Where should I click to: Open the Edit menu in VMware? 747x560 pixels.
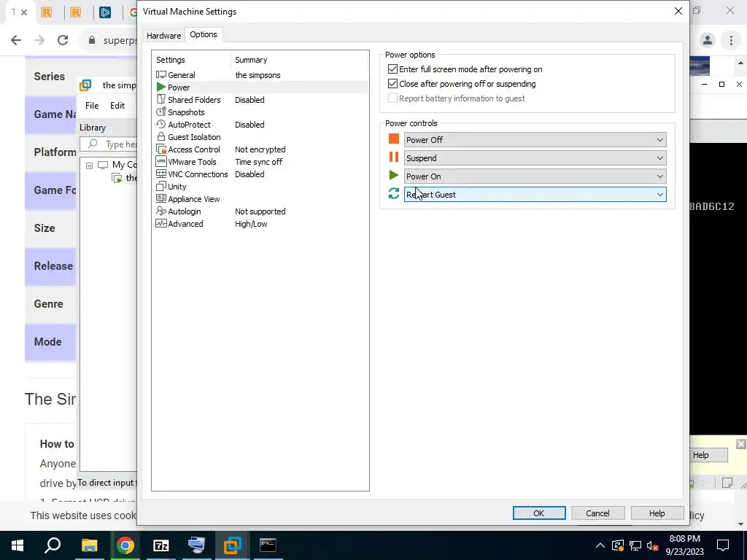click(117, 106)
